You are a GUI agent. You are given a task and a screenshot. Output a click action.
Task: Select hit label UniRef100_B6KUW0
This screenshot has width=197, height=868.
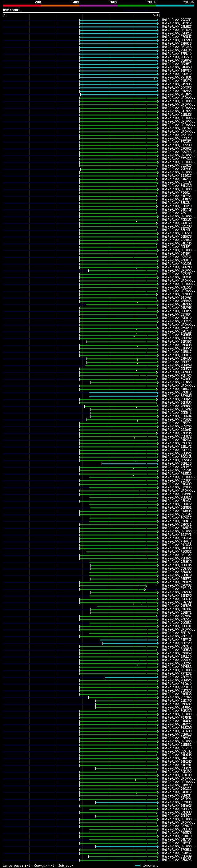(x=177, y=402)
